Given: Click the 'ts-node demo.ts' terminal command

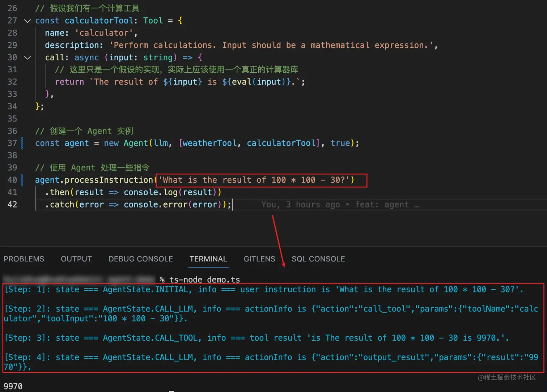Looking at the screenshot, I should (205, 280).
